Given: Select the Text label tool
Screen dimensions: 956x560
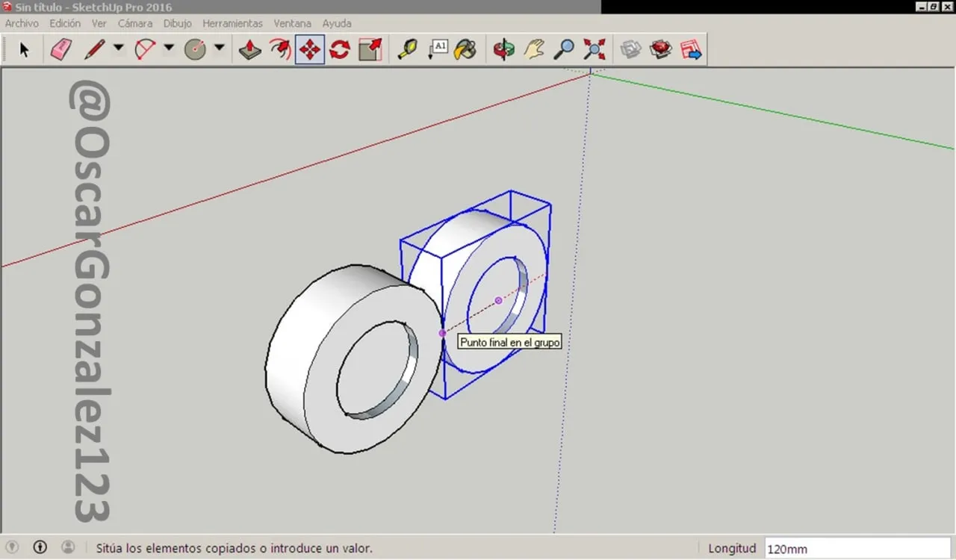Looking at the screenshot, I should pyautogui.click(x=437, y=50).
